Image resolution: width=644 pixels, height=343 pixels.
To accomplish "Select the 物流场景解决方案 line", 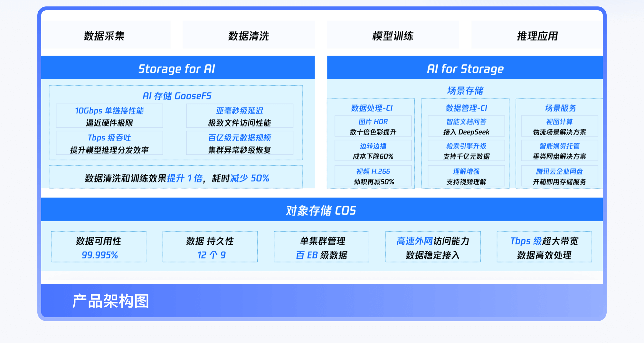I will pos(559,132).
